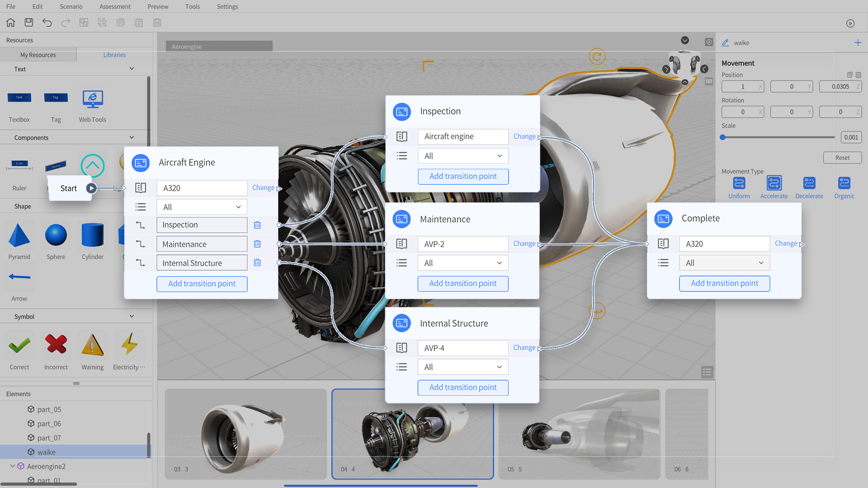868x488 pixels.
Task: Click the Home icon in toolbar
Action: (x=10, y=23)
